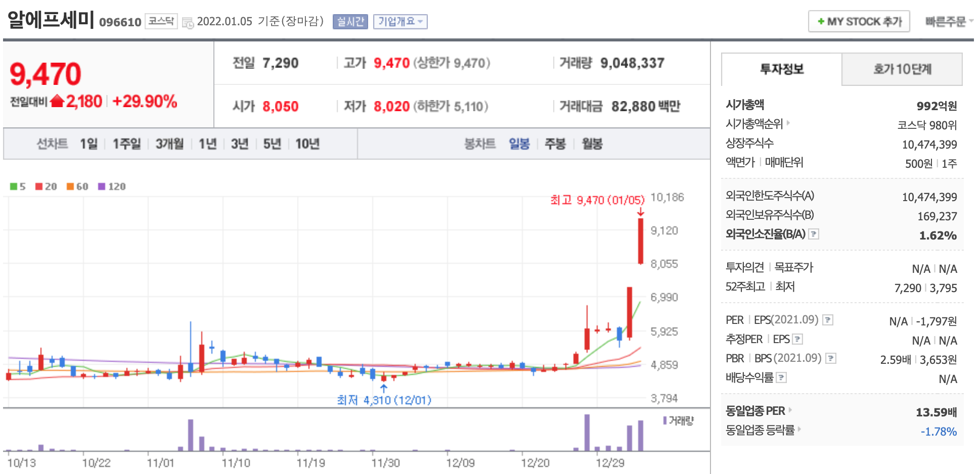Click the help icon next to 외국인소진율(B/A)
980x474 pixels.
[x=814, y=234]
